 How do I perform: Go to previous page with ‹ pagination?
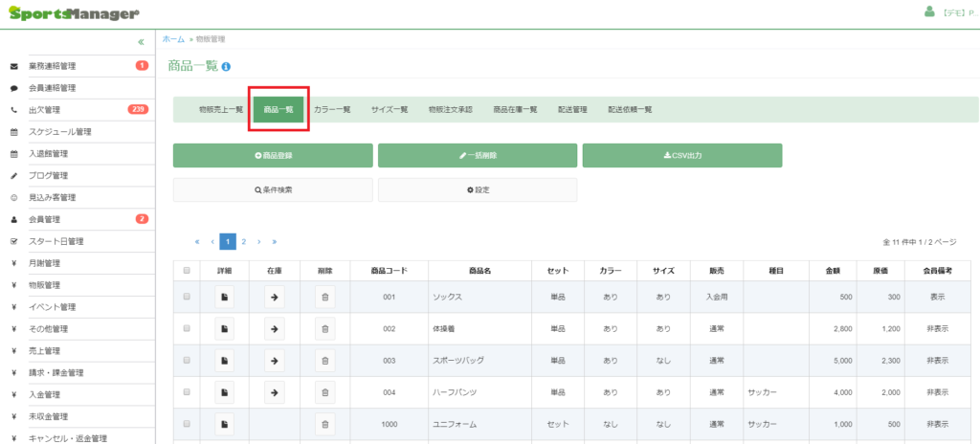[x=212, y=241]
